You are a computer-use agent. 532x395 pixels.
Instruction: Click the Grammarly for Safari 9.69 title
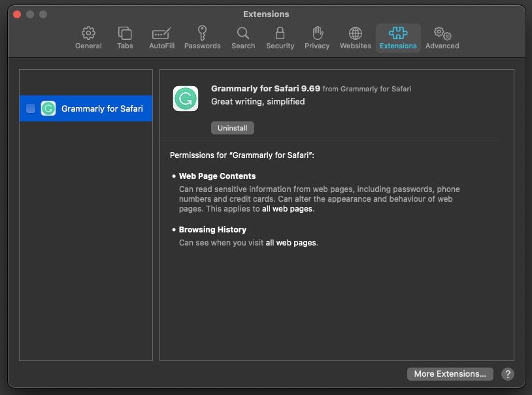(265, 89)
